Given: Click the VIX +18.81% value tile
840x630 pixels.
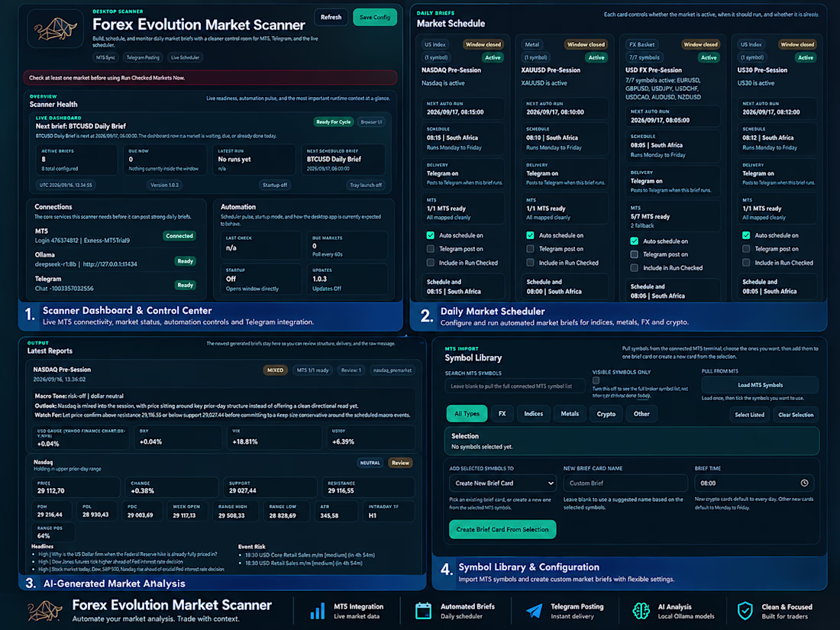Looking at the screenshot, I should click(273, 438).
